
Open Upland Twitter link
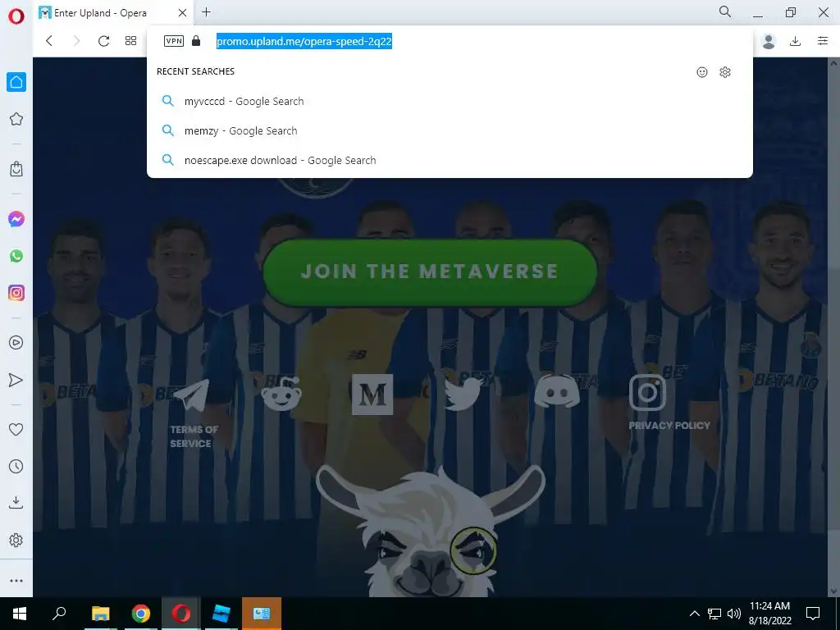pyautogui.click(x=463, y=395)
